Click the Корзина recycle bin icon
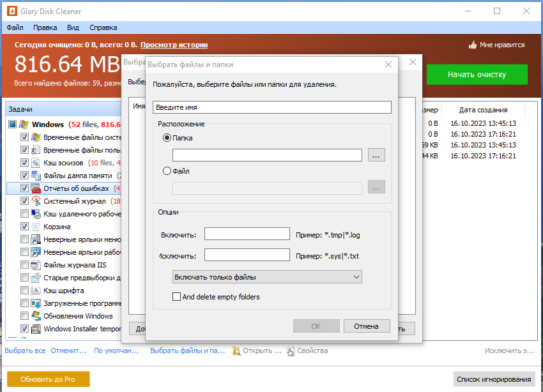The width and height of the screenshot is (543, 392). 36,227
